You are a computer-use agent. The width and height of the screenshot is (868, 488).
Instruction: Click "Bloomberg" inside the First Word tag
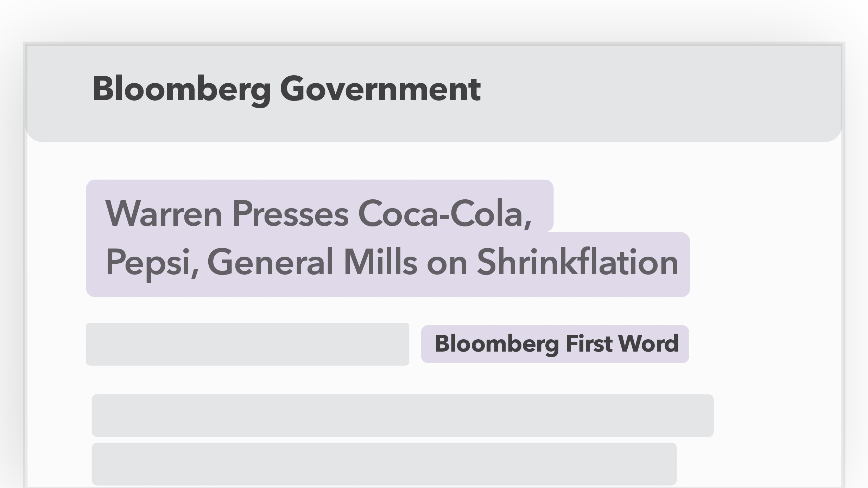(497, 344)
